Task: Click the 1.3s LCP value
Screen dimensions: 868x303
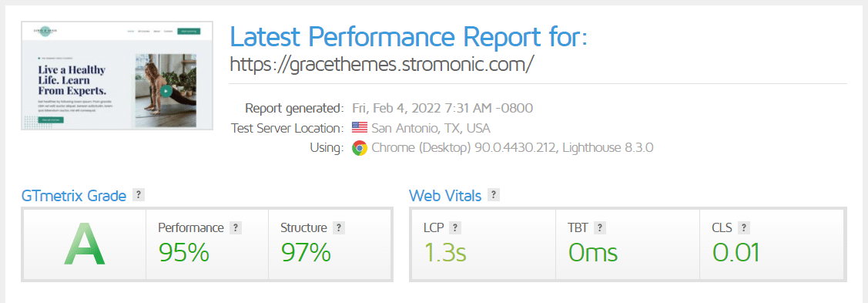Action: [445, 253]
